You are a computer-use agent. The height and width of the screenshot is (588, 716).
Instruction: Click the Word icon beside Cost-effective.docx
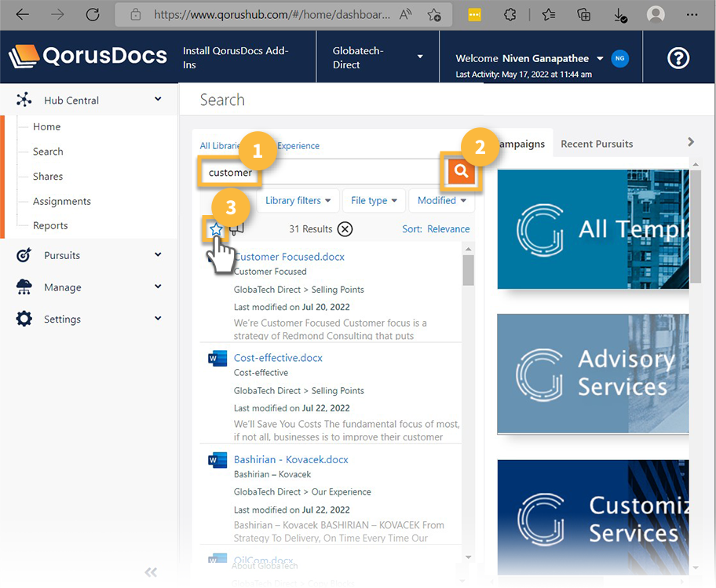217,358
